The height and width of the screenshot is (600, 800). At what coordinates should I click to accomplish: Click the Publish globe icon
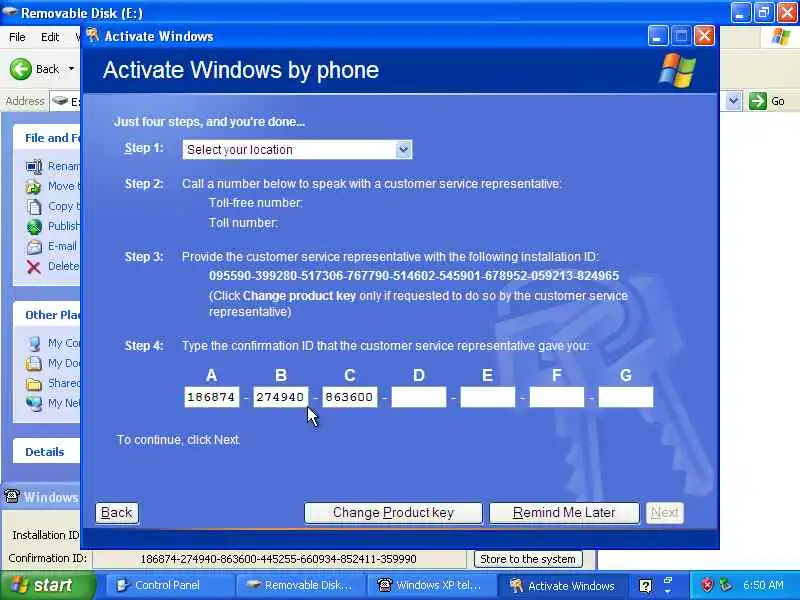pyautogui.click(x=34, y=227)
